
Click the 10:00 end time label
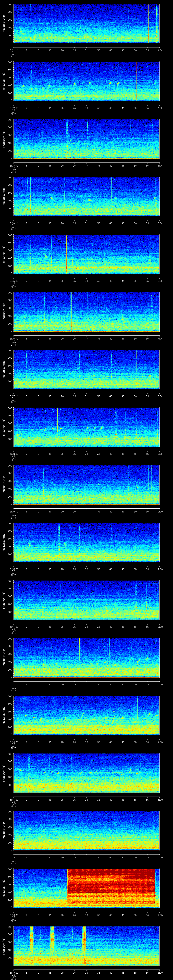point(160,512)
